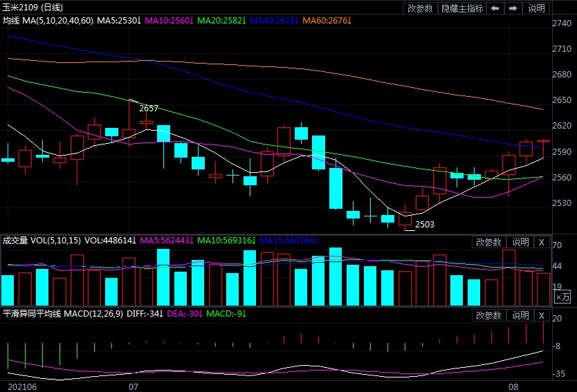Close the volume (成交量) indicator panel
The image size is (577, 392).
coord(542,242)
